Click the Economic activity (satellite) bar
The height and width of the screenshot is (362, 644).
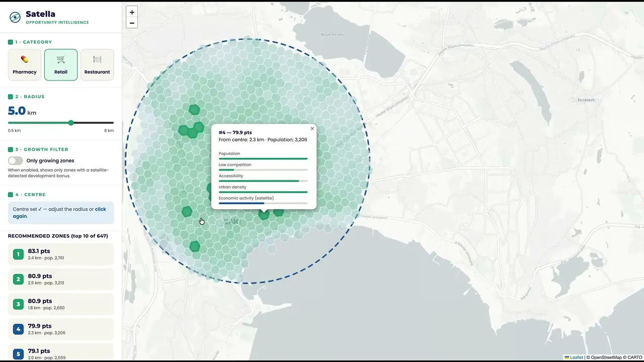point(263,203)
